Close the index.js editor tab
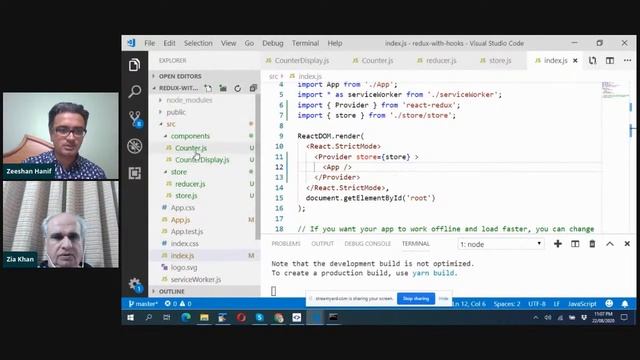Viewport: 640px width, 360px height. click(575, 60)
